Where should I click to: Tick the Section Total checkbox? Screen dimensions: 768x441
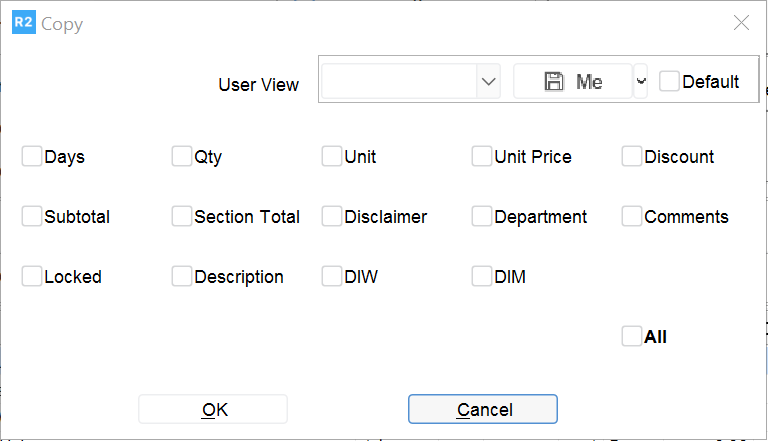click(x=181, y=217)
